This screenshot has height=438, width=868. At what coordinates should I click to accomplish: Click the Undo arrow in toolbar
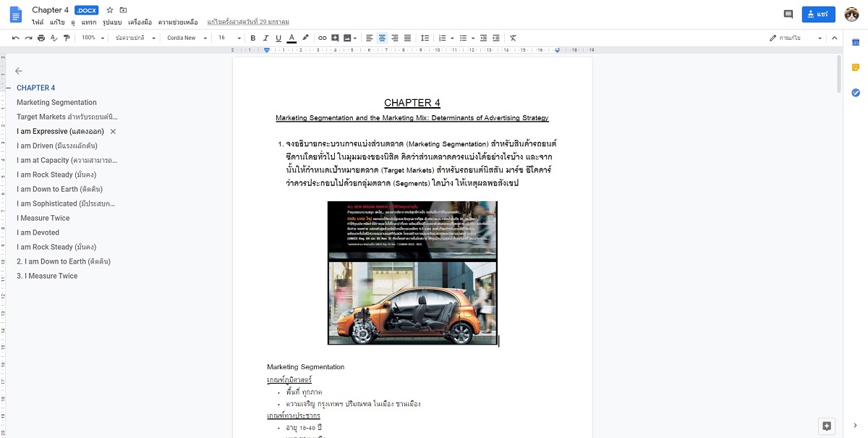coord(16,38)
